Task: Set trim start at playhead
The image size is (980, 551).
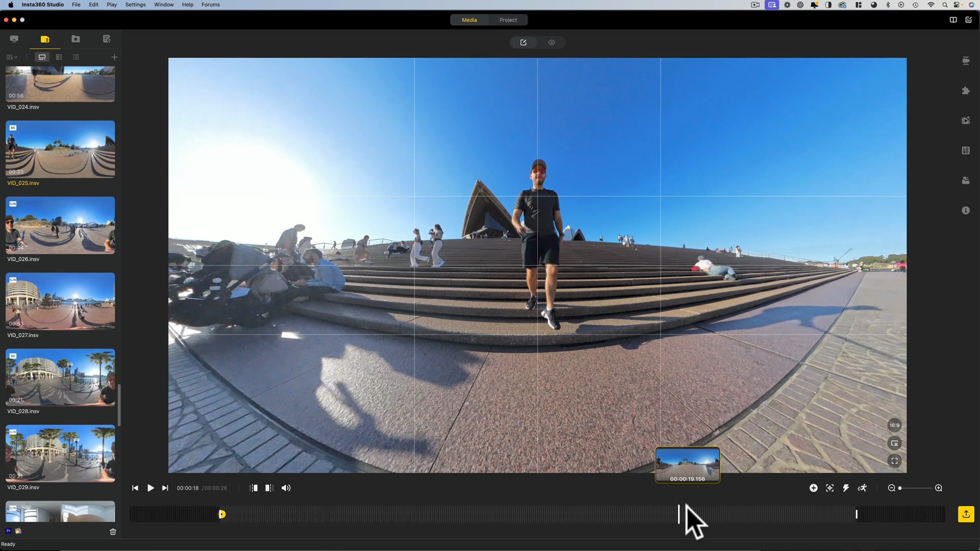Action: click(x=254, y=488)
